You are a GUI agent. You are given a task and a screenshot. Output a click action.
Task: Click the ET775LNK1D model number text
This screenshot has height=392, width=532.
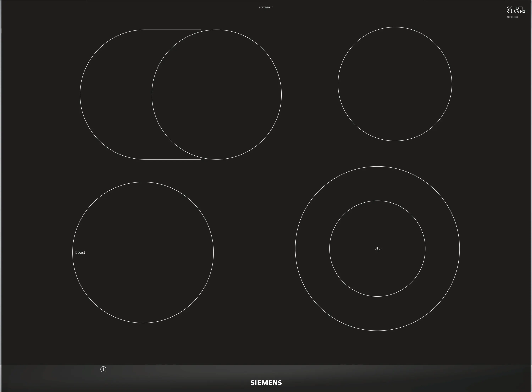(x=266, y=8)
